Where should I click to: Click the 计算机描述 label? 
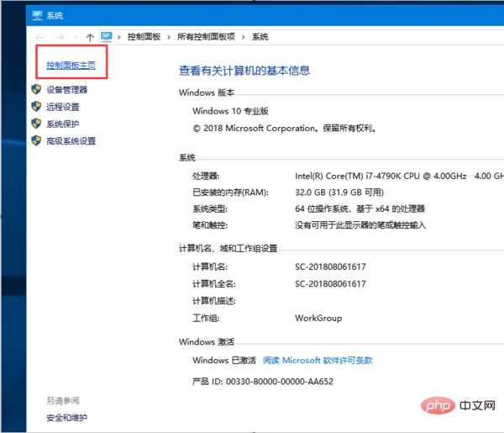(x=214, y=301)
